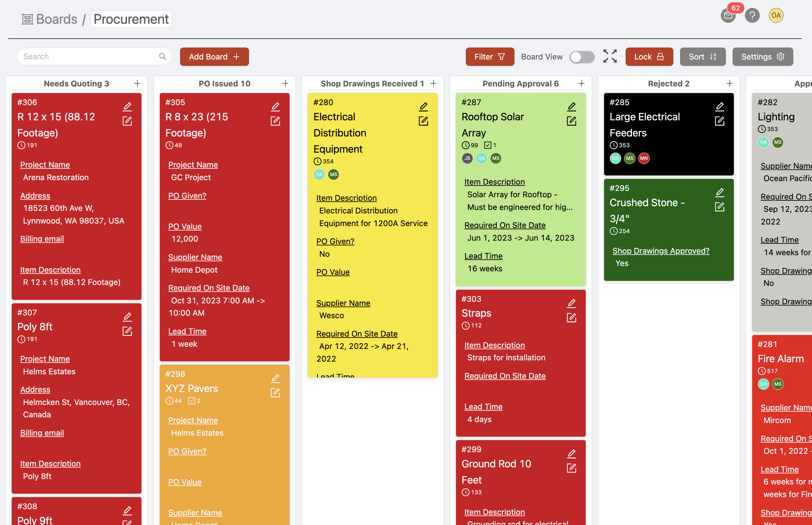Open edit form icon on Straps card
812x525 pixels.
click(572, 318)
